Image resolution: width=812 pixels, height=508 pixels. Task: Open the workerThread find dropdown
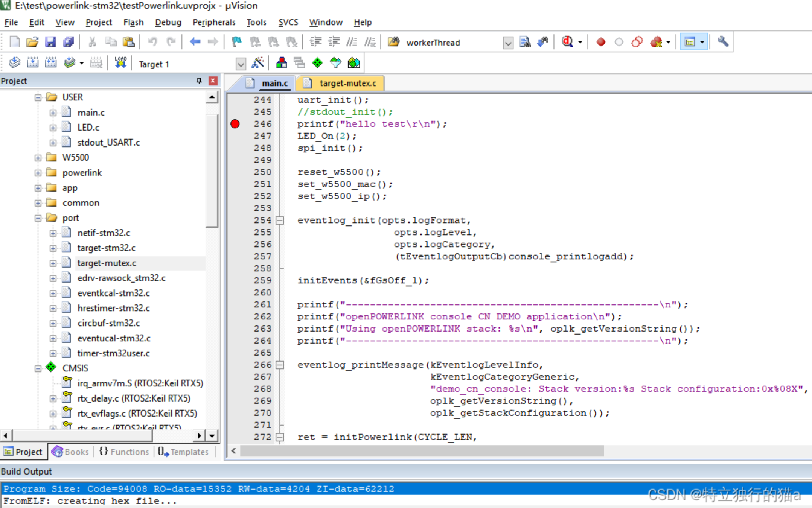click(508, 43)
